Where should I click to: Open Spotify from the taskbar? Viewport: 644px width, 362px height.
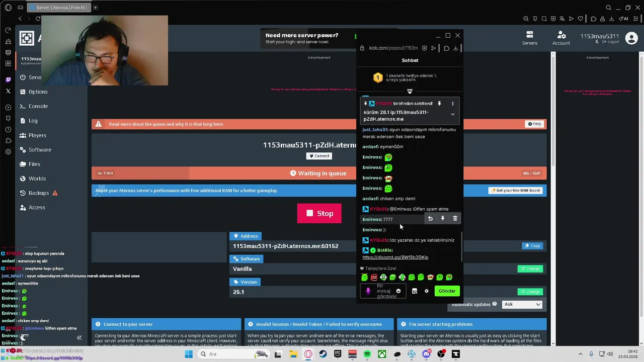[367, 354]
